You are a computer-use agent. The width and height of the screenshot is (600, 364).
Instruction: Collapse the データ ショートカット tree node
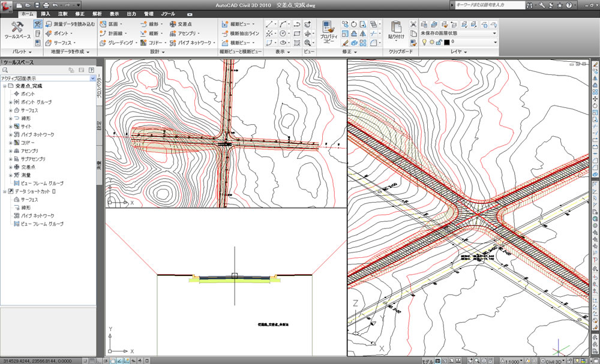click(x=5, y=191)
